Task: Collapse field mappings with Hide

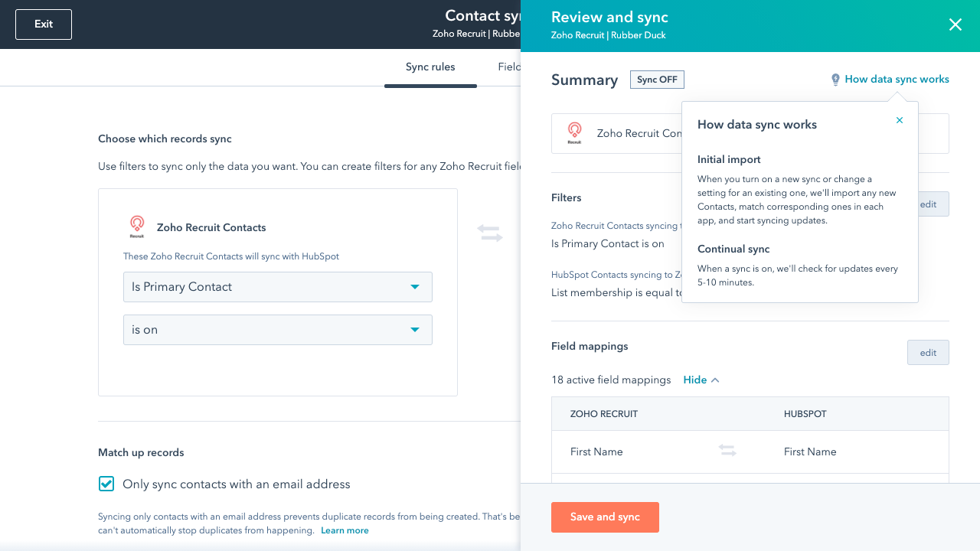Action: pos(695,380)
